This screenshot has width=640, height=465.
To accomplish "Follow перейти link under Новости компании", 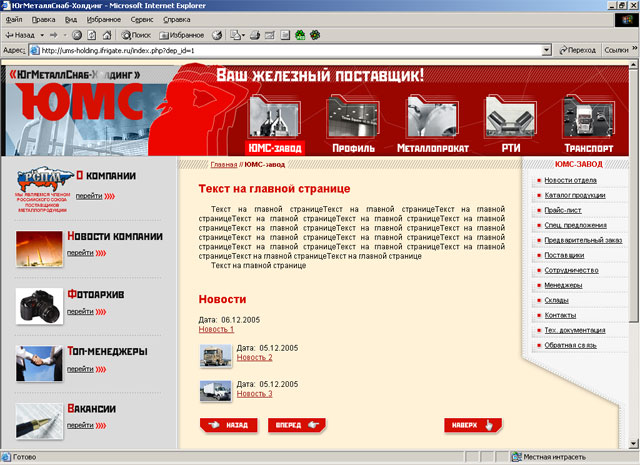I will pyautogui.click(x=80, y=253).
